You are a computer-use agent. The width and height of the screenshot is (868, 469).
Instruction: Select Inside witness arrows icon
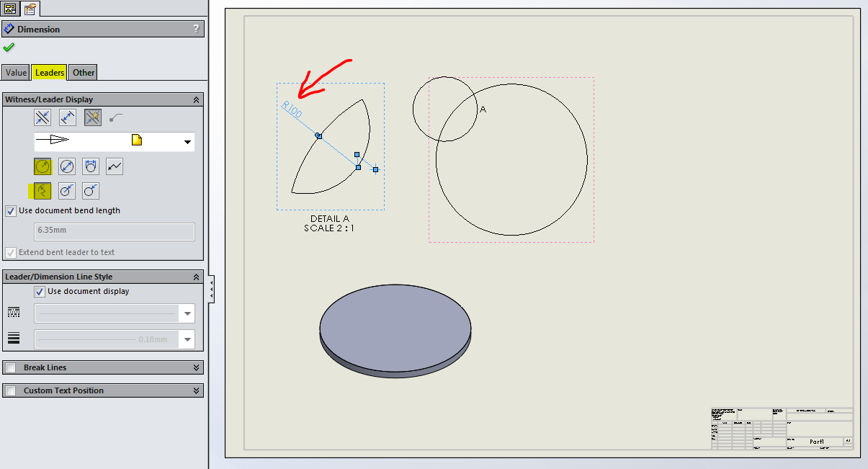[x=67, y=117]
